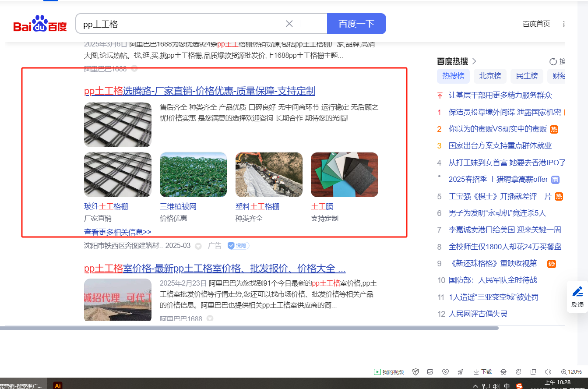Switch to the 北京榜 tab
Screen dimensions: 588x389
[x=490, y=76]
